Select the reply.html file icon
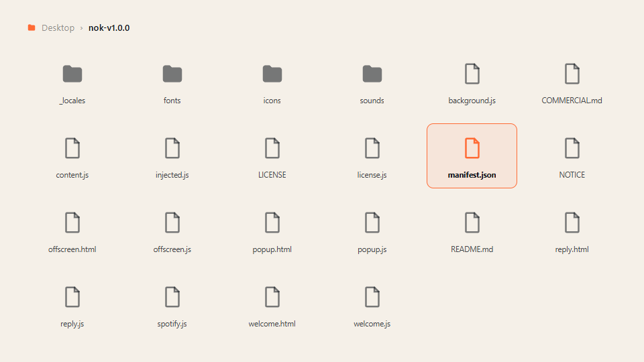The width and height of the screenshot is (644, 362). click(x=572, y=223)
